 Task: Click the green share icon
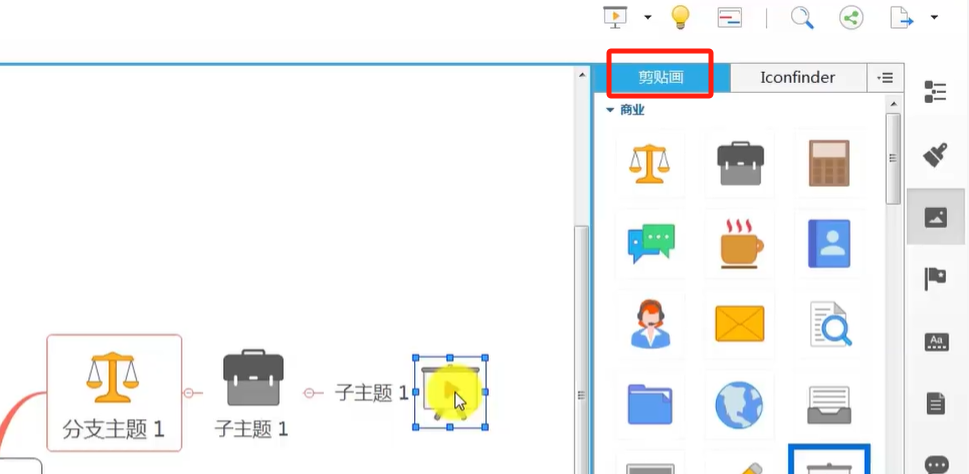click(x=852, y=17)
